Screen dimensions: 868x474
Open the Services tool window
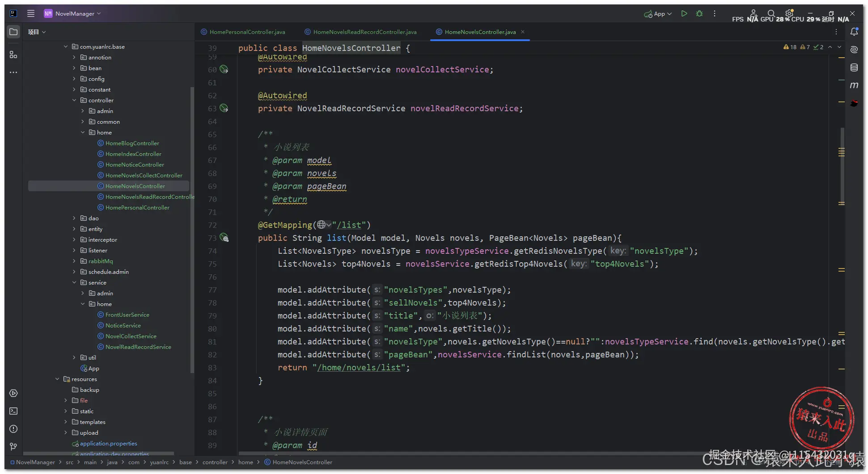[13, 393]
